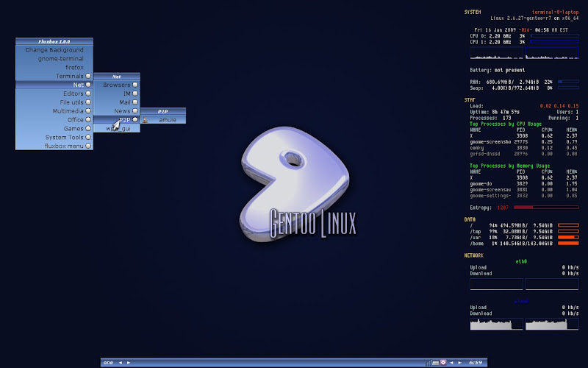Click the previous window arrow beside the clock

(x=451, y=363)
